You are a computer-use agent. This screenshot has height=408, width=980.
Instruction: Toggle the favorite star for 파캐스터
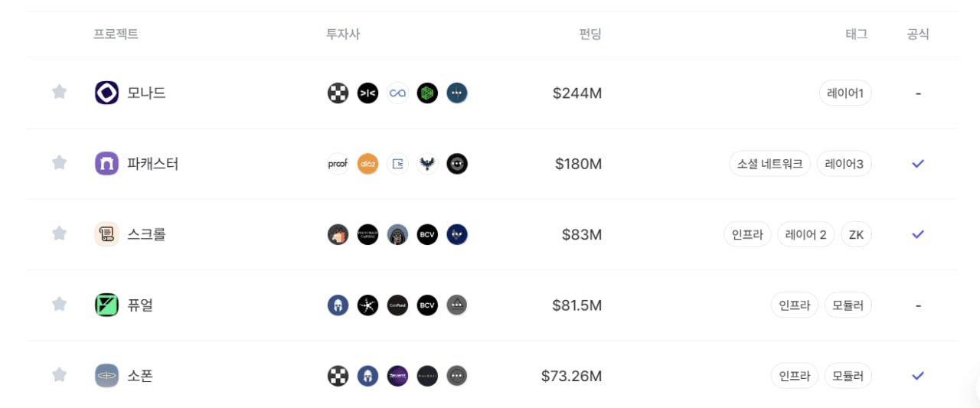point(59,162)
